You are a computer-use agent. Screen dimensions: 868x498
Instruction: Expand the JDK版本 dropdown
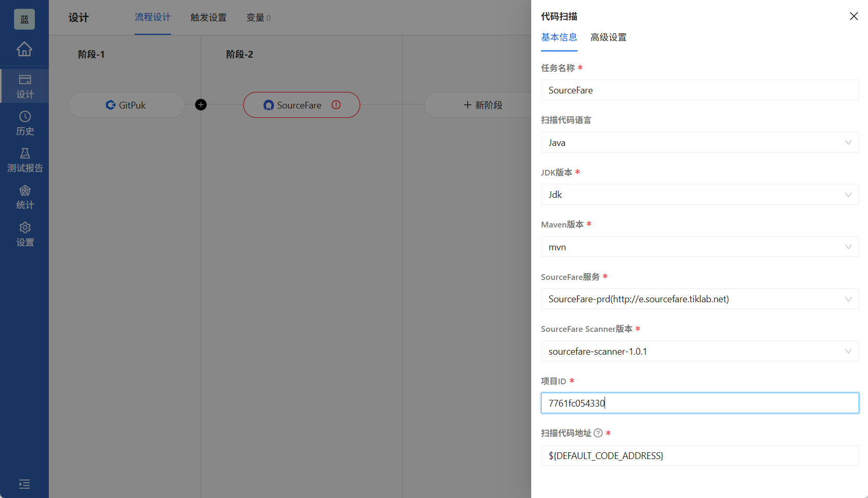point(700,194)
